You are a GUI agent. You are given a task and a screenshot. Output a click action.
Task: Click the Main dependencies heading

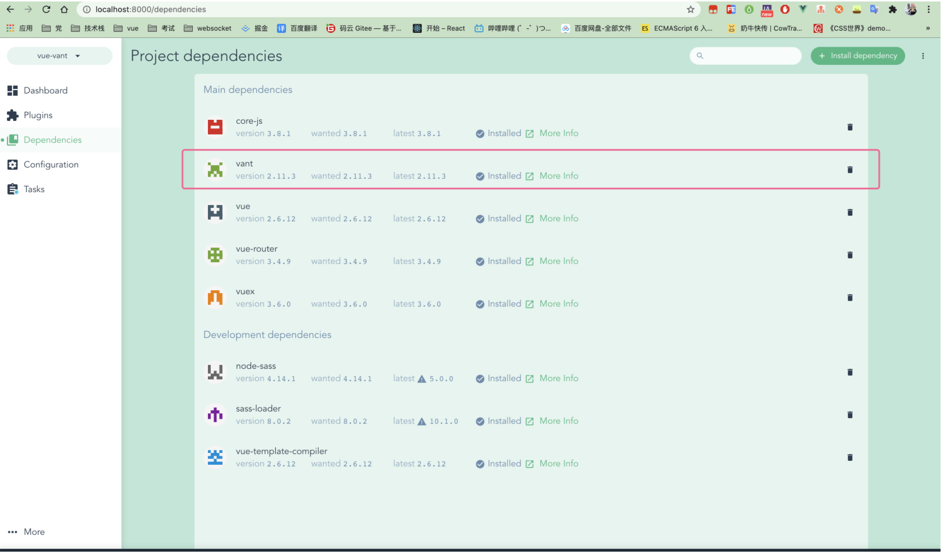[248, 90]
